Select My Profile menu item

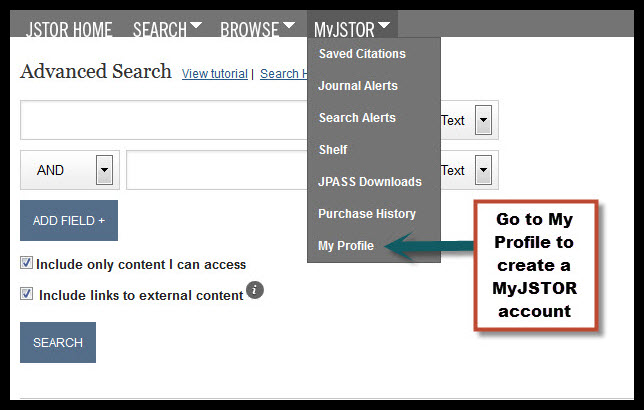[x=346, y=246]
